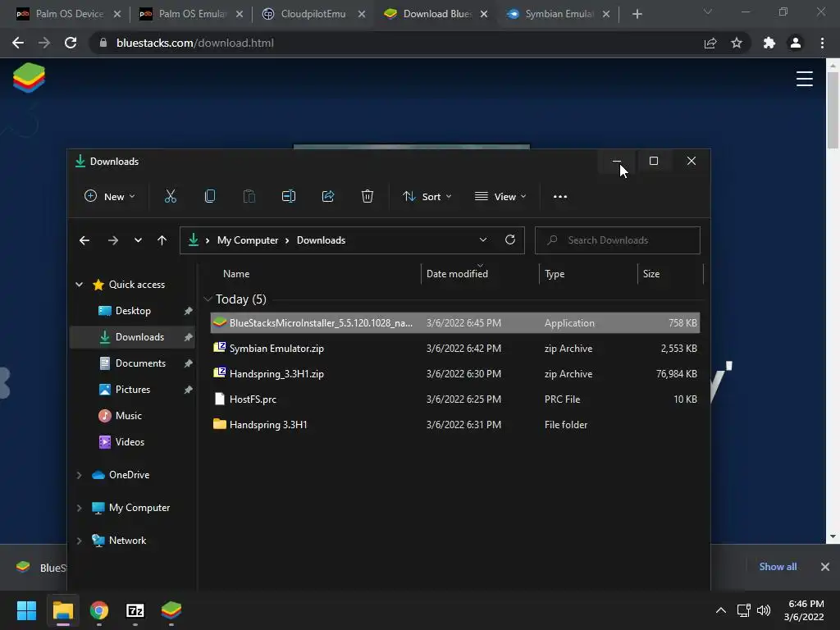The width and height of the screenshot is (840, 630).
Task: Switch to the CloudpilotEmu tab
Action: coord(313,14)
